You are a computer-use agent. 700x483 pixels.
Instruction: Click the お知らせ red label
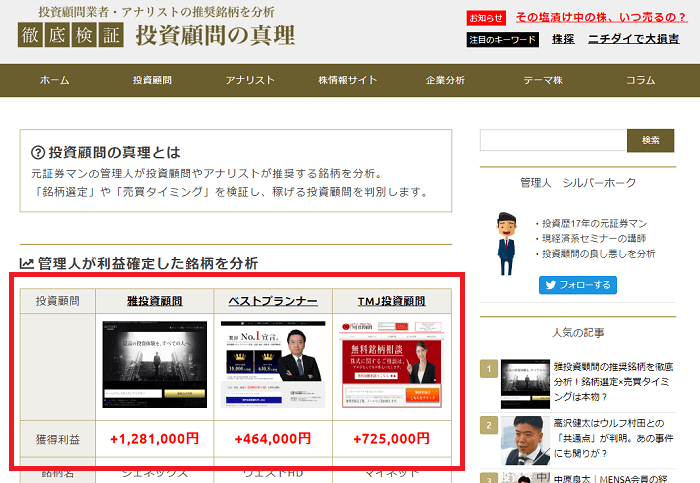click(x=486, y=18)
